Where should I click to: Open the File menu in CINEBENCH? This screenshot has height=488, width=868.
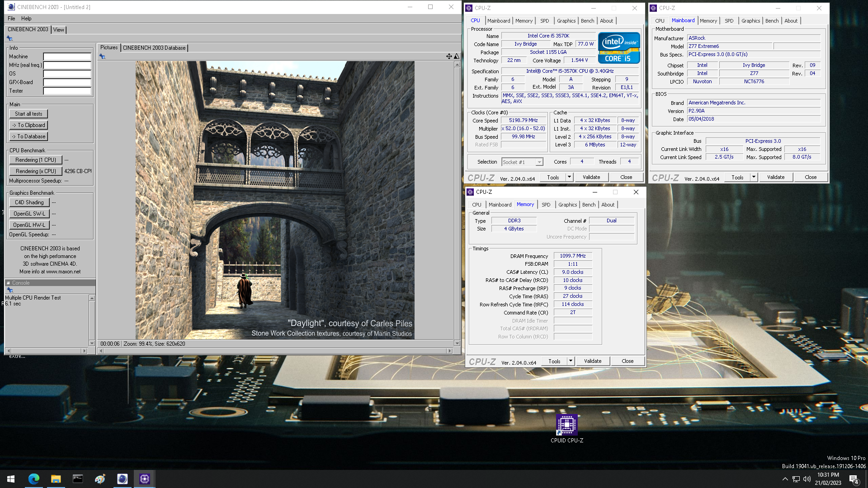11,19
